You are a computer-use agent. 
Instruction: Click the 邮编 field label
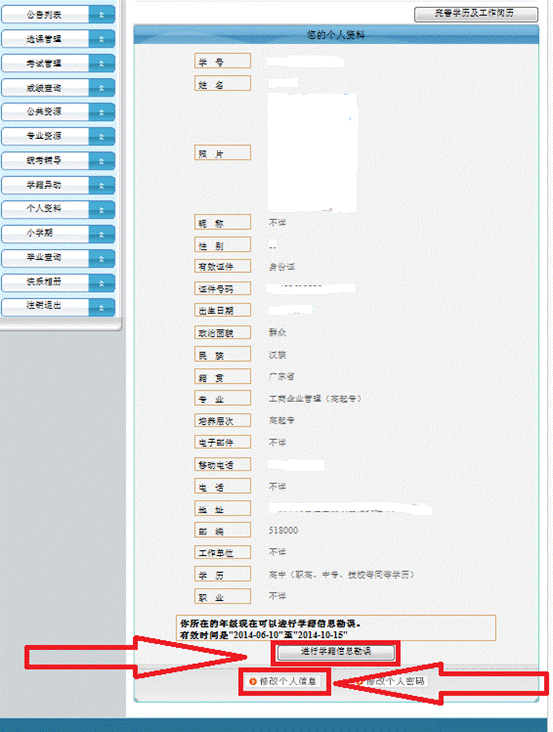(x=223, y=530)
